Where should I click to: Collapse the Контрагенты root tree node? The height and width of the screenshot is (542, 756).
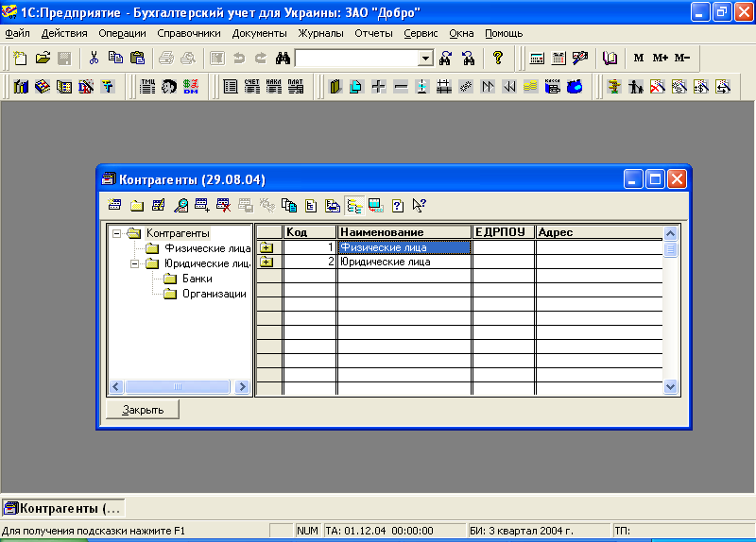click(116, 233)
